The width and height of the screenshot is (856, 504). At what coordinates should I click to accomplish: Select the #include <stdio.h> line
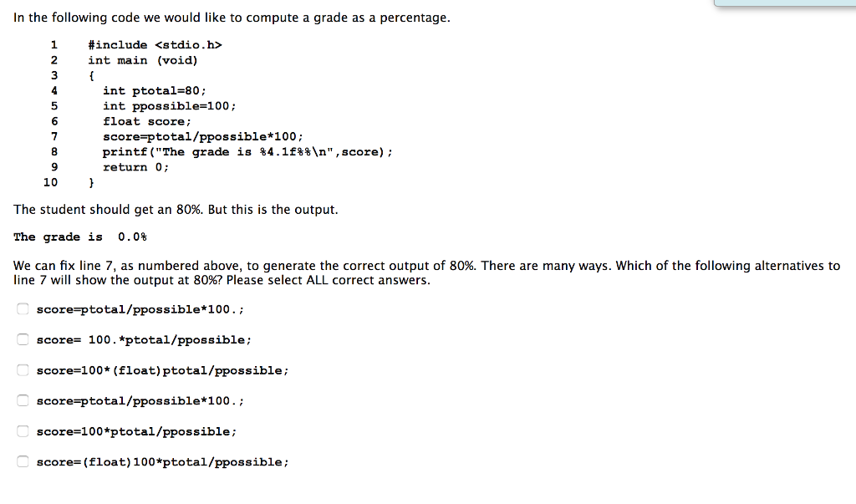[x=154, y=44]
